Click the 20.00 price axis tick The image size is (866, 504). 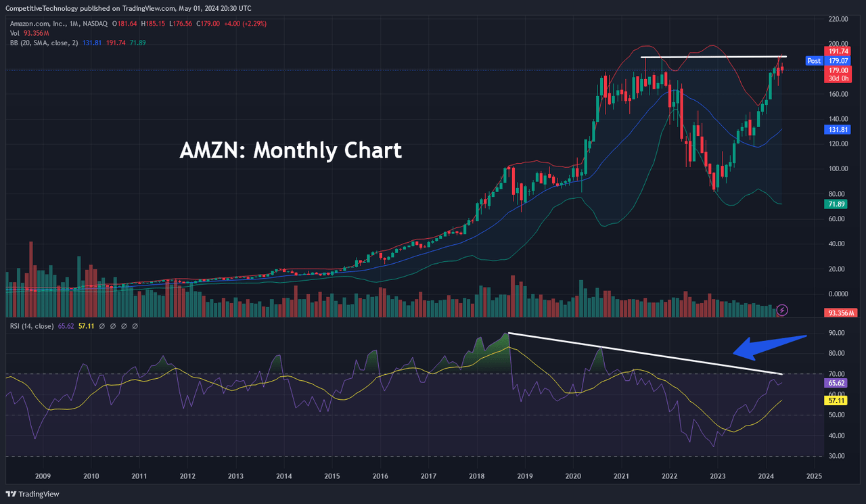[838, 269]
